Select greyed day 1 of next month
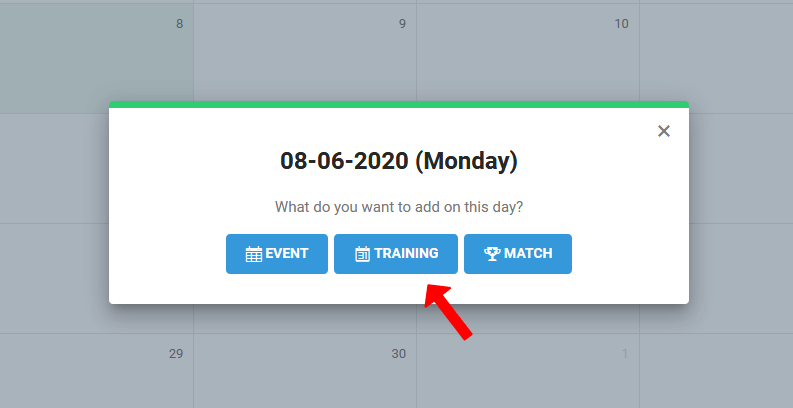 tap(527, 372)
